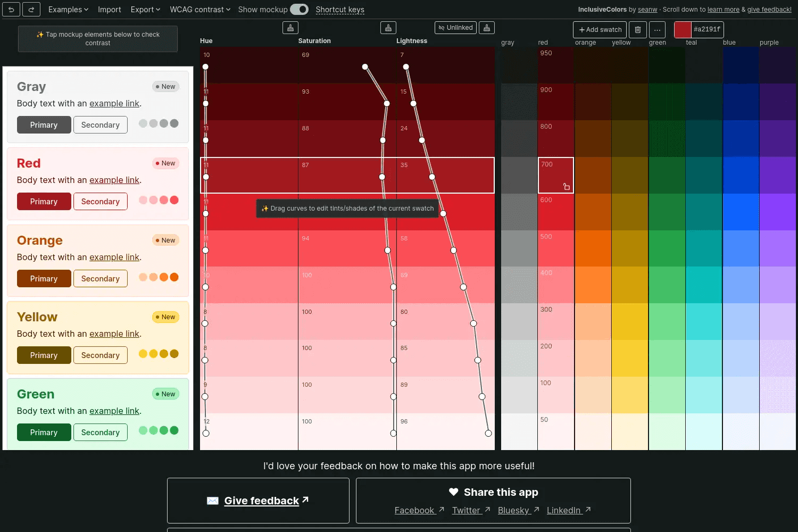Open the Import menu item
The width and height of the screenshot is (798, 532).
pos(109,10)
